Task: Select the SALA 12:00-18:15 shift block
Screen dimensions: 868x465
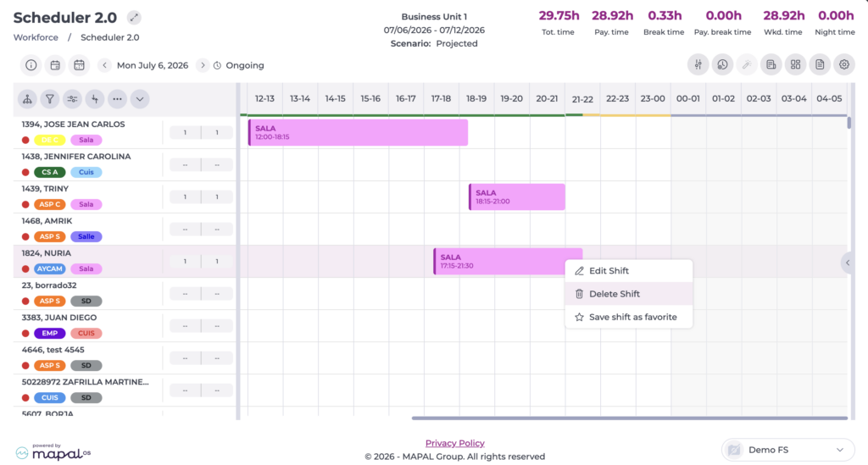Action: pos(359,133)
